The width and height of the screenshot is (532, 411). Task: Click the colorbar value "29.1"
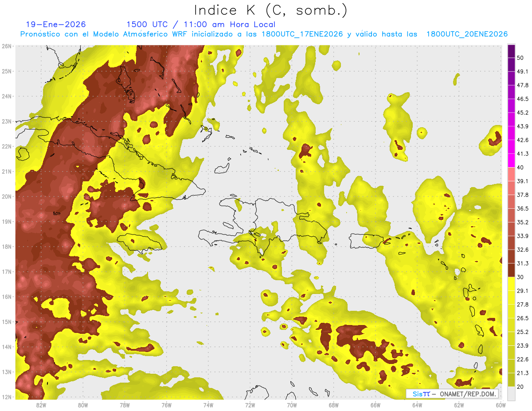[x=523, y=291]
